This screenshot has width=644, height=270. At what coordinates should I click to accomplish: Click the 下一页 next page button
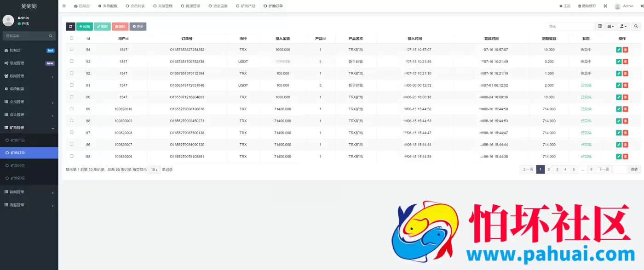coord(604,169)
